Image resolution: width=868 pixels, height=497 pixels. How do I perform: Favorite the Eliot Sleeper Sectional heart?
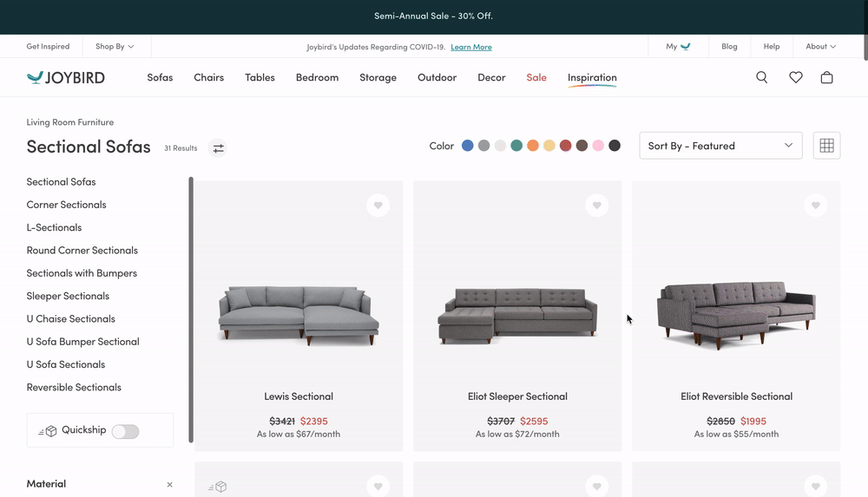[x=597, y=206]
